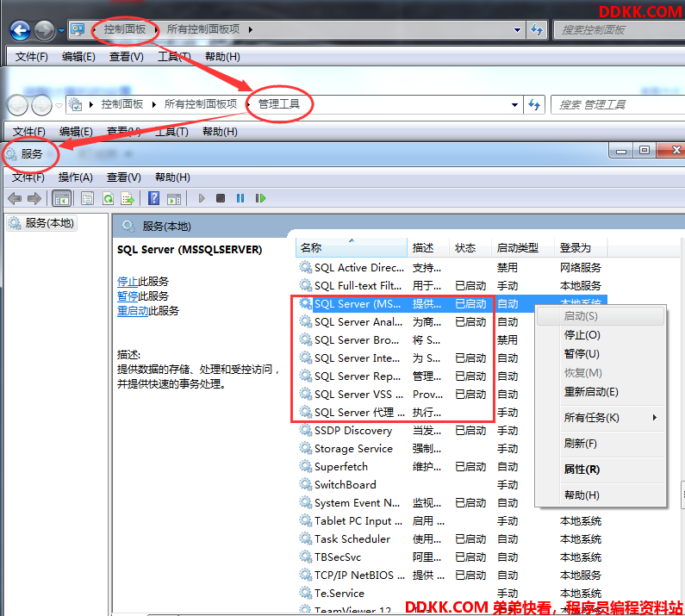This screenshot has width=685, height=616.
Task: Click the Forward arrow in Services toolbar
Action: [x=34, y=199]
